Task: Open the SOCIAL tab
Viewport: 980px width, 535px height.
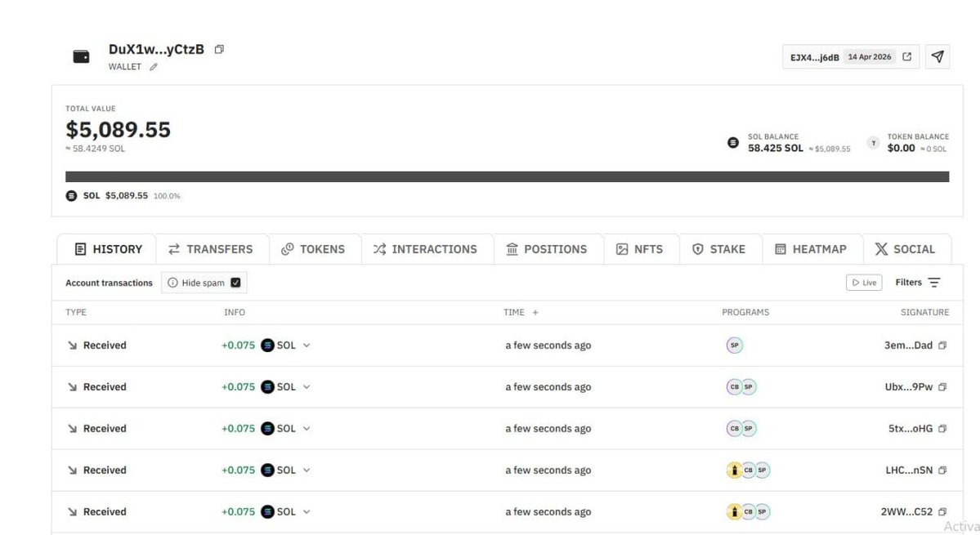Action: point(907,249)
